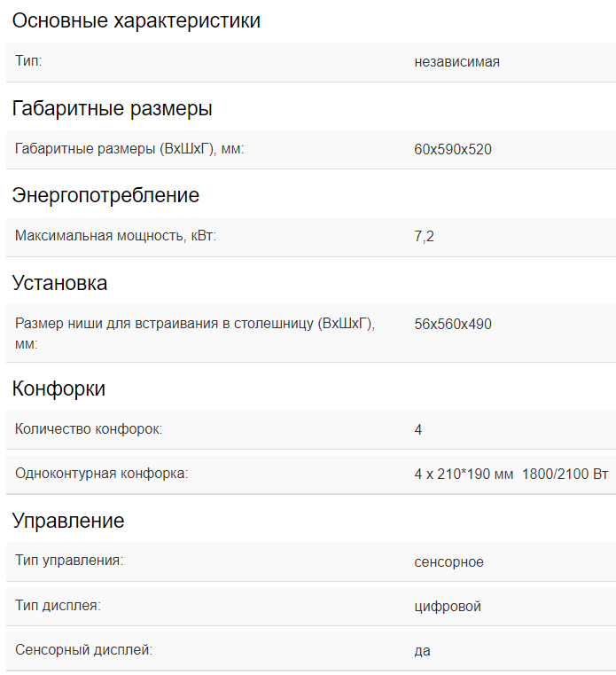Click the 'Конфорки' section heading
Screen dimensions: 616x675
pyautogui.click(x=58, y=389)
